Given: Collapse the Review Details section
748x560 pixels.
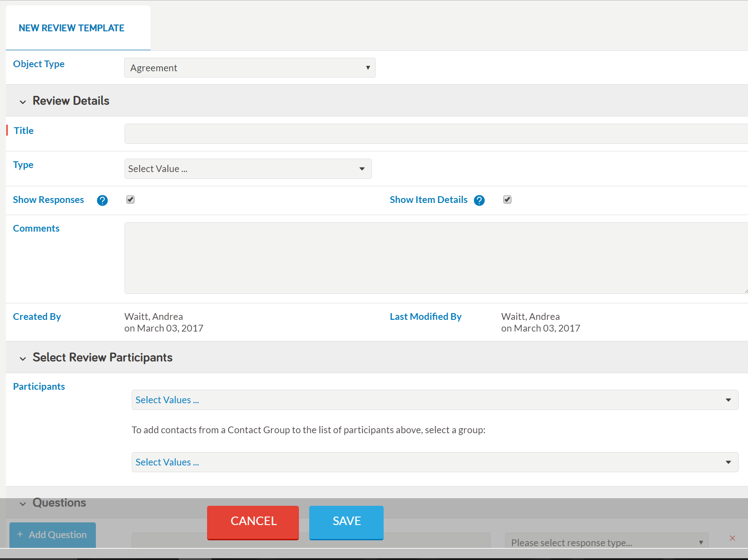Looking at the screenshot, I should tap(23, 102).
